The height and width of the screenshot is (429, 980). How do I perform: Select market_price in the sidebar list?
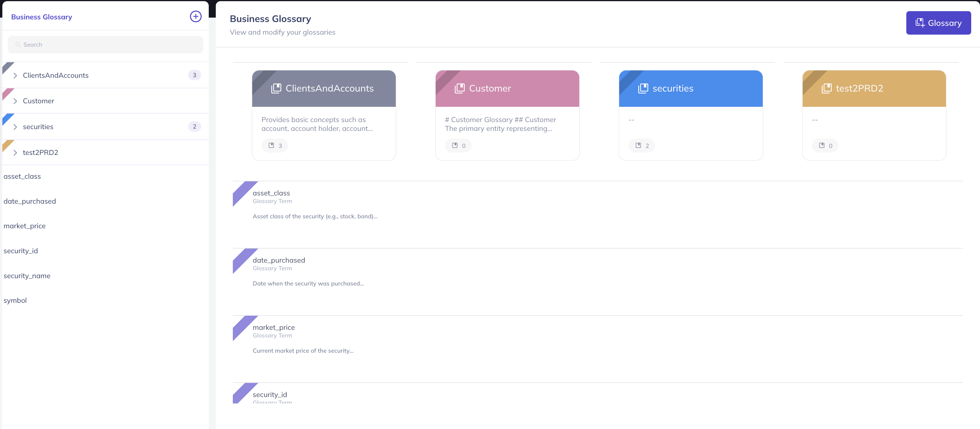pyautogui.click(x=24, y=226)
